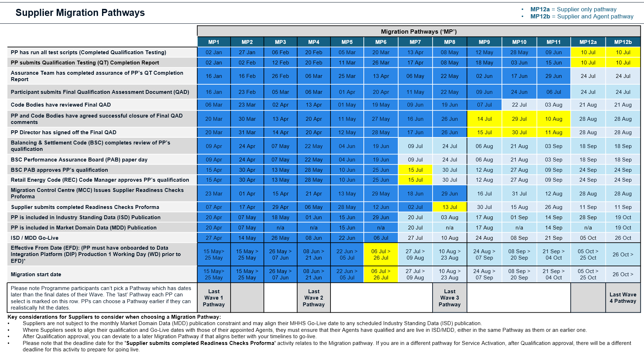Click the "06 Feb" cell under MP3
Viewport: 644px width, 352px height.
point(281,52)
